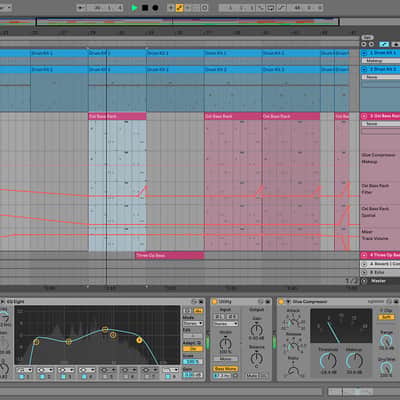Toggle the highlighted automation mode button in track header
This screenshot has height=400, width=400.
pyautogui.click(x=384, y=44)
